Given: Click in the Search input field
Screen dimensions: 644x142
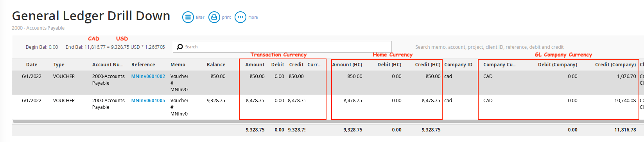Looking at the screenshot, I should click(282, 47).
